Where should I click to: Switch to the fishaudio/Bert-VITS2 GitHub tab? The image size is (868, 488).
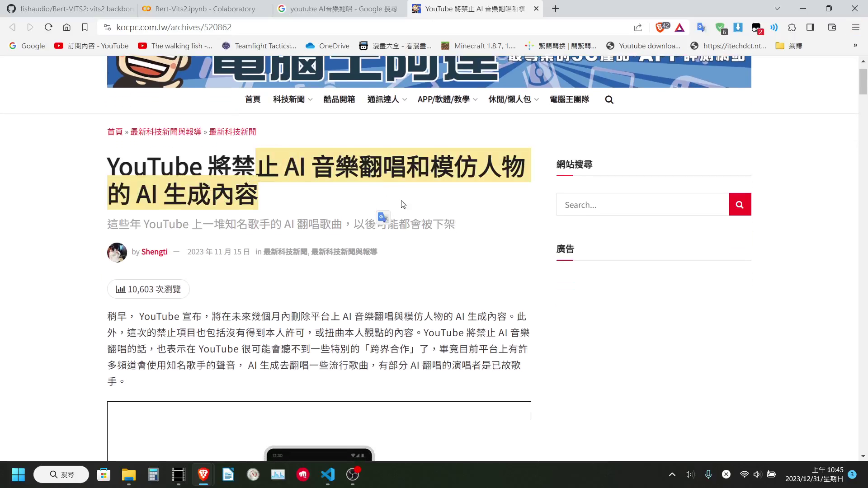69,9
